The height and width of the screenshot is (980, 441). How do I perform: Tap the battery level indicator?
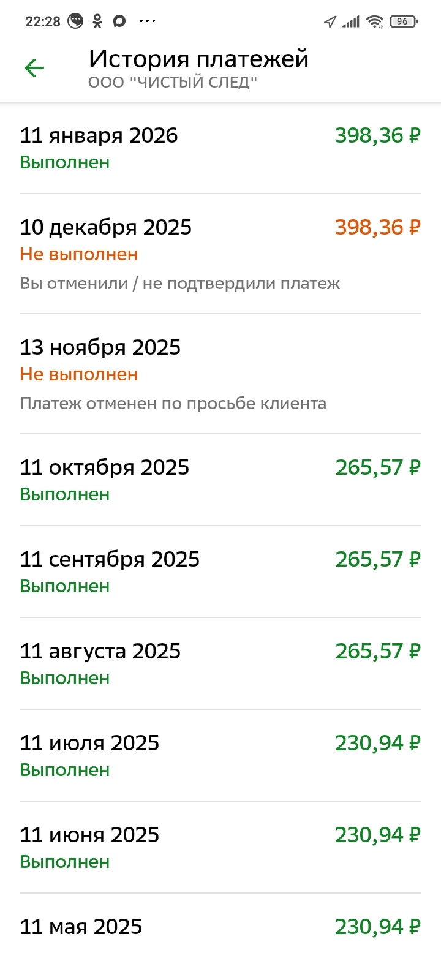(x=404, y=21)
